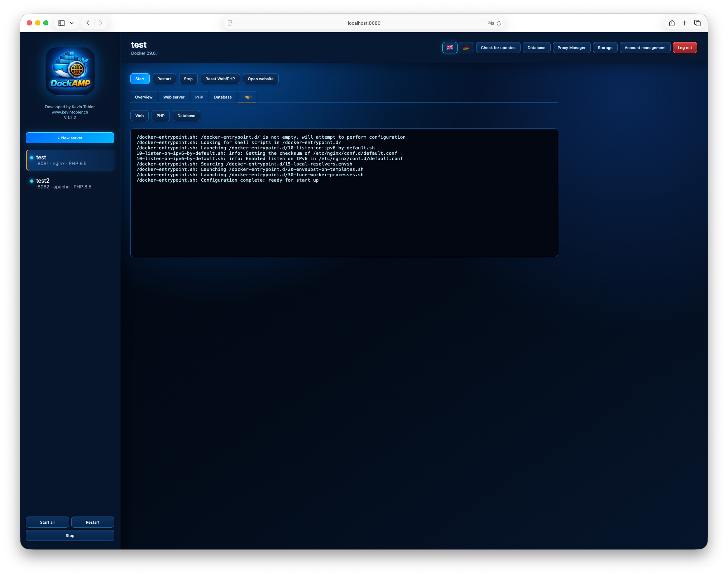728x576 pixels.
Task: Show Web logs
Action: pyautogui.click(x=139, y=116)
